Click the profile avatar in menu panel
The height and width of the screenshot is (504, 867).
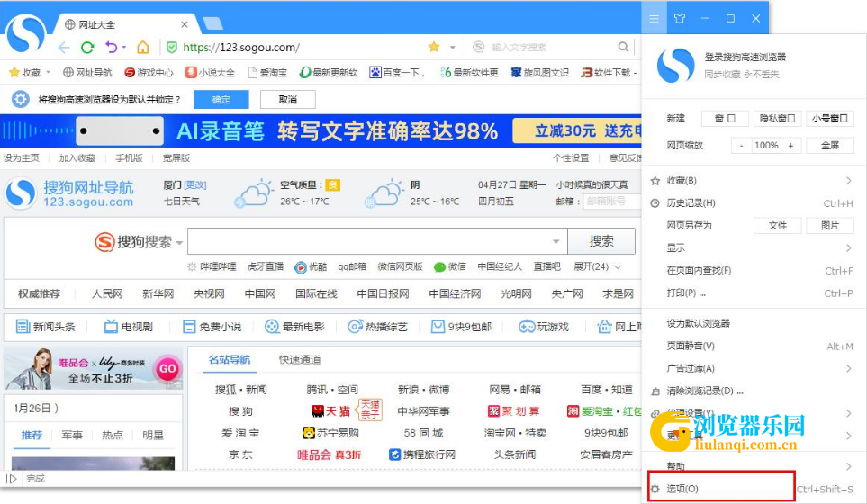[x=675, y=65]
